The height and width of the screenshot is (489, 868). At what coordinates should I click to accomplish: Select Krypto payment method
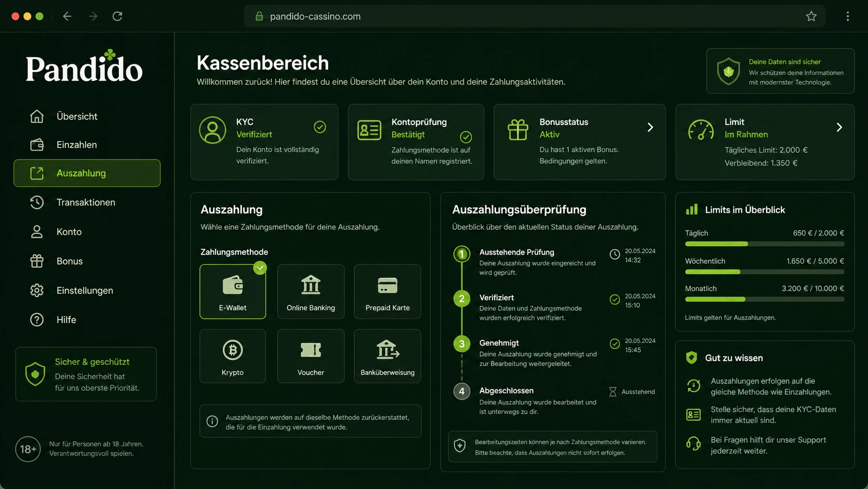pyautogui.click(x=233, y=356)
